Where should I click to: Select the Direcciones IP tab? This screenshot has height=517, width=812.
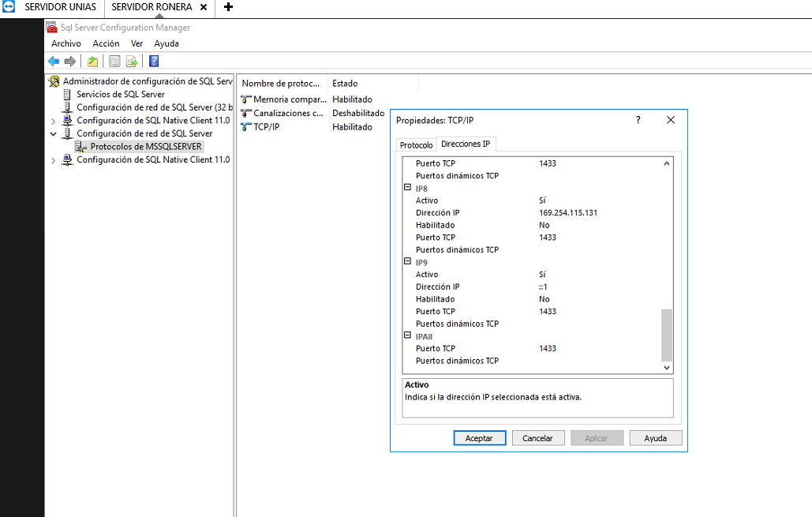click(x=466, y=144)
